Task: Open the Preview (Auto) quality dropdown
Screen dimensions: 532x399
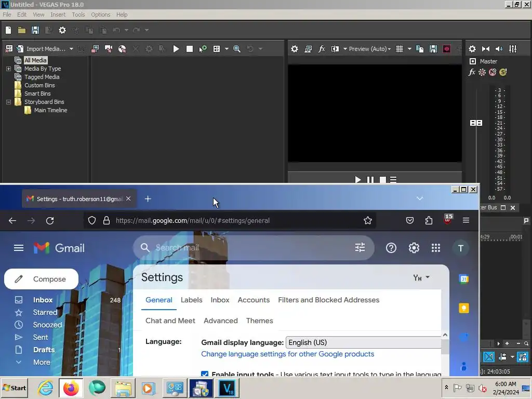Action: tap(370, 49)
